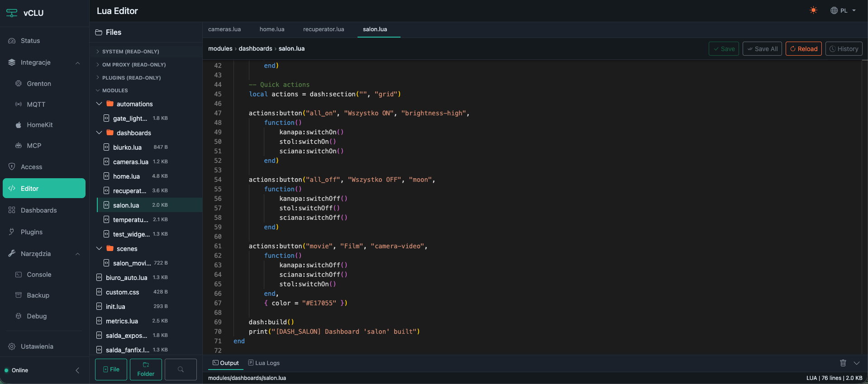
Task: Place cursor on line 69 dash:build()
Action: point(271,322)
